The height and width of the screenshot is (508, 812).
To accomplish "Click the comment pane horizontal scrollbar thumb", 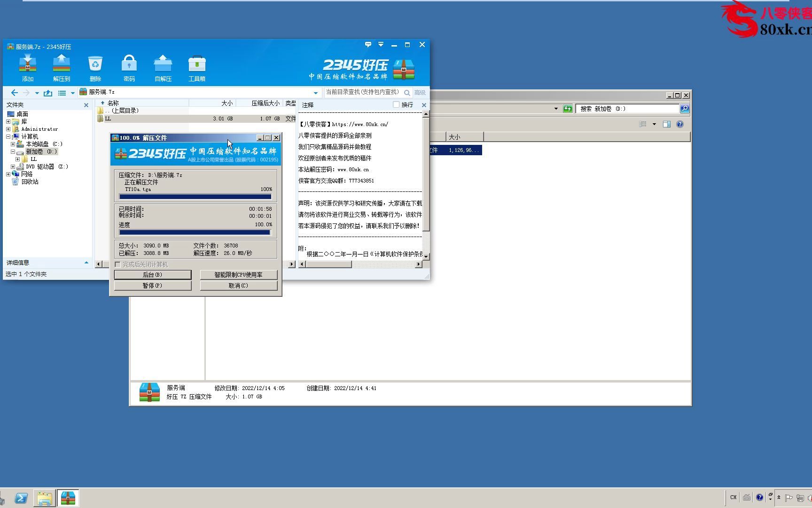I will point(329,264).
